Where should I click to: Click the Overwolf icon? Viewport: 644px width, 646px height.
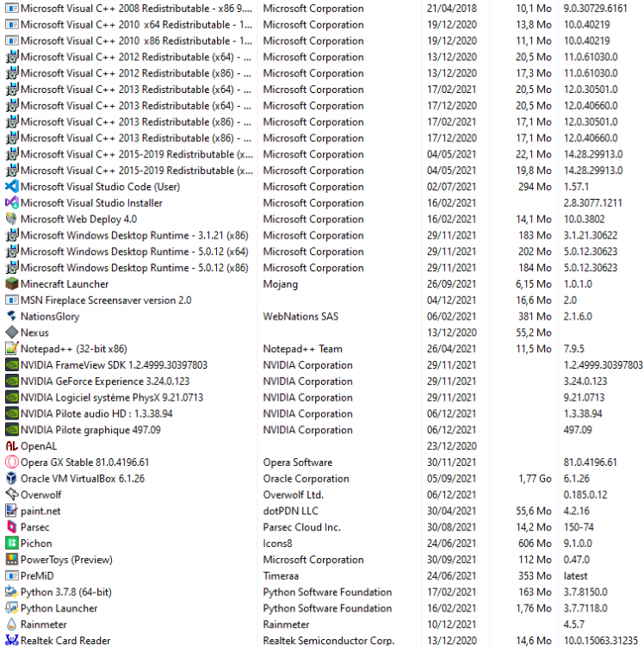11,494
